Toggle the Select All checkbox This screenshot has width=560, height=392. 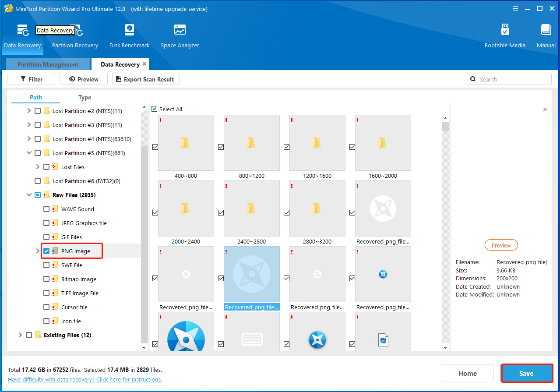coord(154,109)
